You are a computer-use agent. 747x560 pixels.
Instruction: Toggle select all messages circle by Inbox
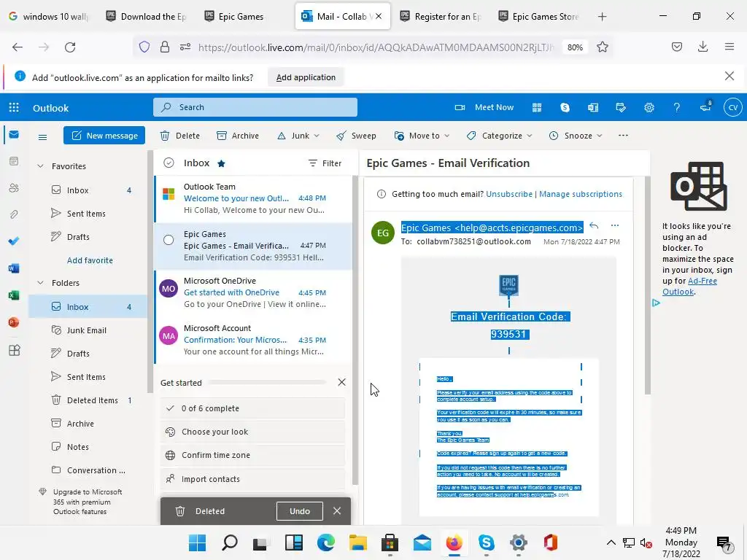(x=169, y=163)
